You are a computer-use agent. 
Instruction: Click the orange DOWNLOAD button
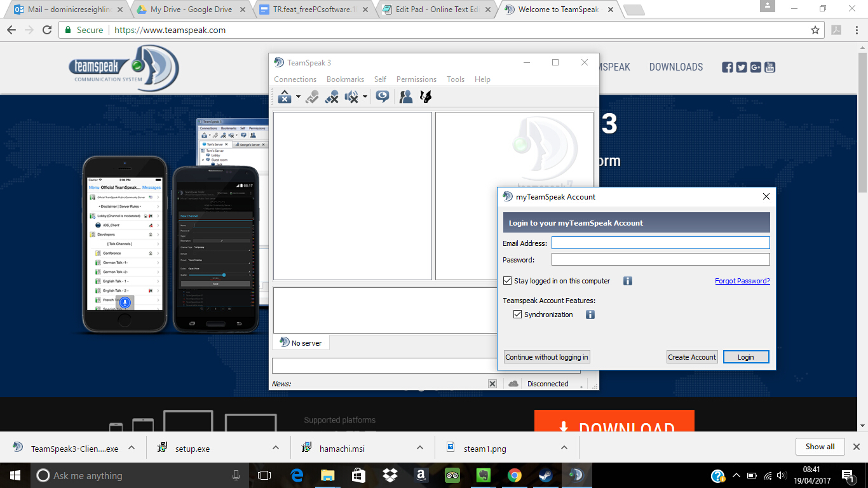[614, 421]
